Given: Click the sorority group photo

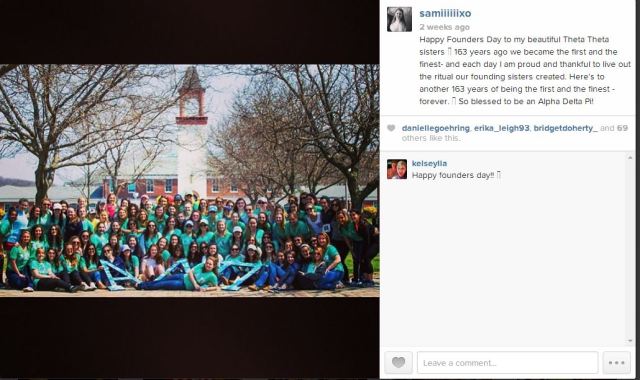Looking at the screenshot, I should 189,180.
